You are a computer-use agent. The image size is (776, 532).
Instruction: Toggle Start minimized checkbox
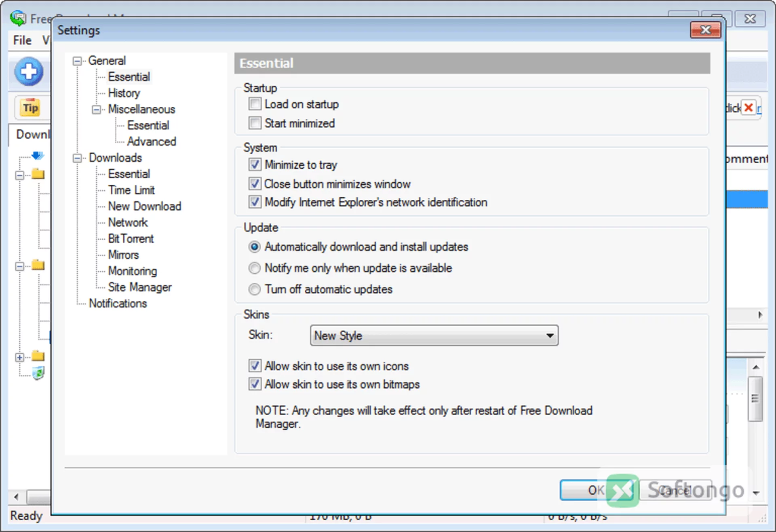pos(255,123)
